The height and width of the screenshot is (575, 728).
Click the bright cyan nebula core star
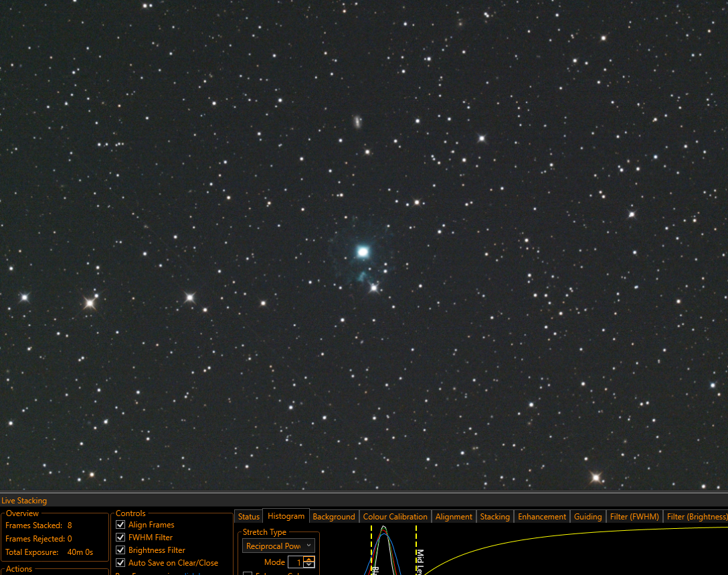[363, 252]
